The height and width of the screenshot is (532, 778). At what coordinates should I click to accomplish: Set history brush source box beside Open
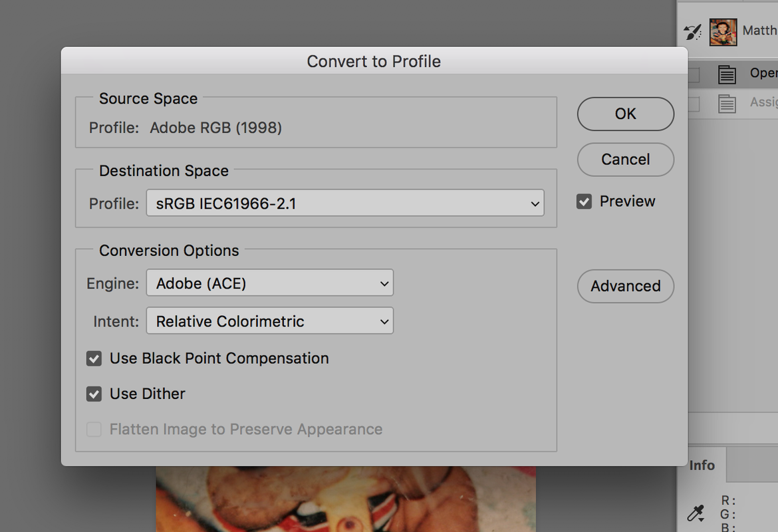[694, 74]
